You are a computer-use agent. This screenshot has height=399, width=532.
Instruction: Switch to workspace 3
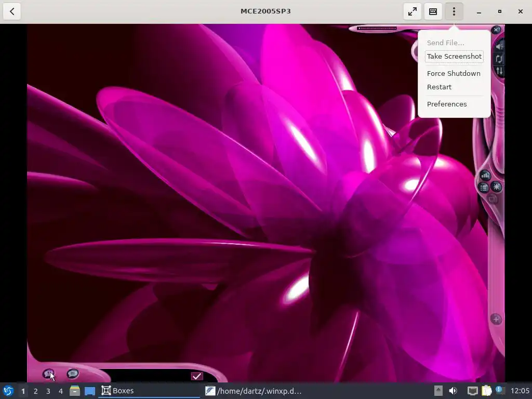click(x=48, y=391)
